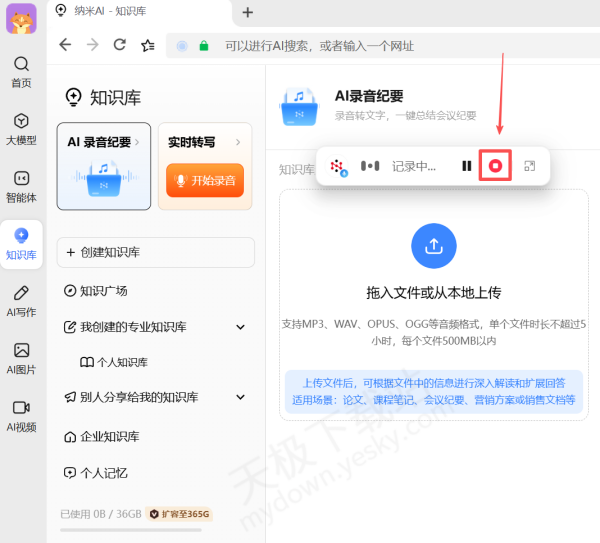Screen dimensions: 600x543
Task: Open 知识广场 menu item
Action: tap(103, 291)
